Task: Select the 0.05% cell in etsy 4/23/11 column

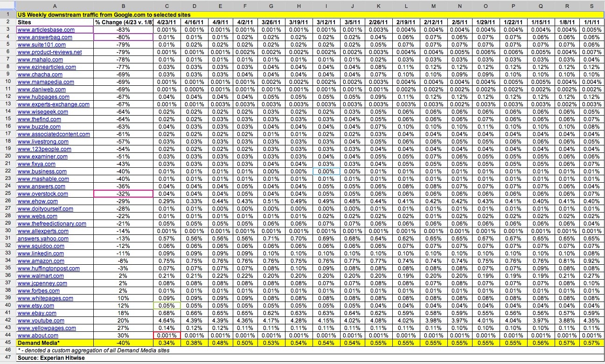Action: point(167,306)
